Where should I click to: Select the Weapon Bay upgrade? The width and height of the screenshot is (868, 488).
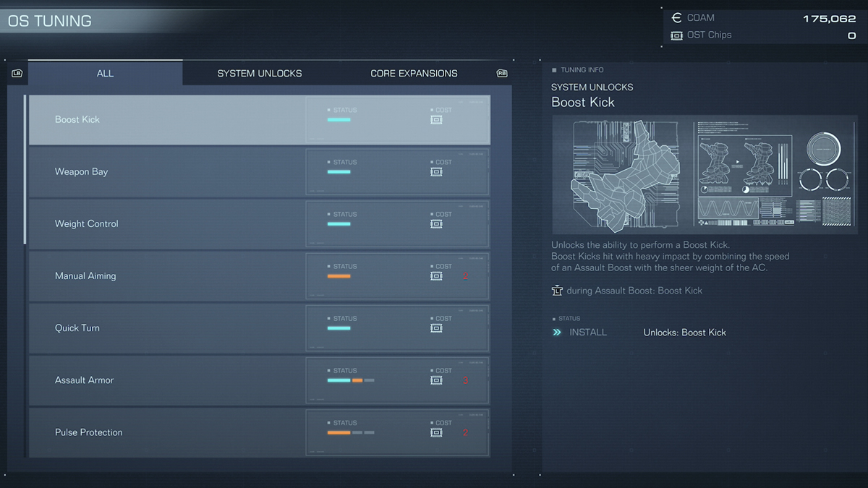[166, 172]
